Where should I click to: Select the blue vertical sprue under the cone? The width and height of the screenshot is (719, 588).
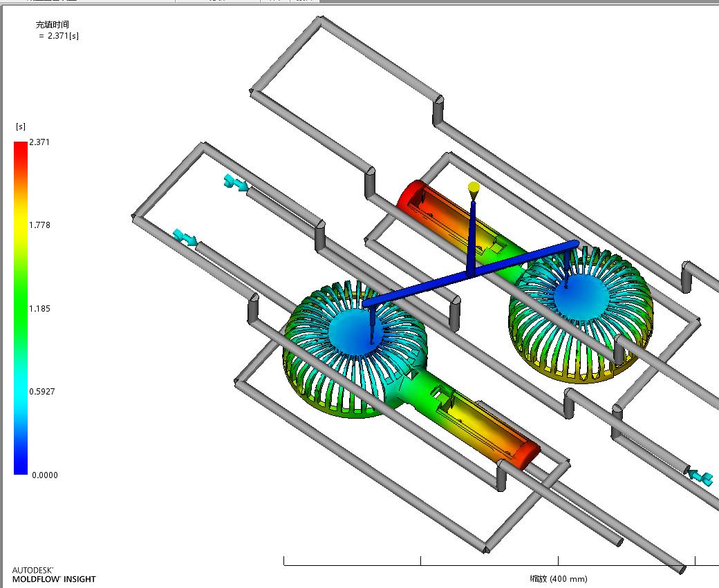(472, 238)
